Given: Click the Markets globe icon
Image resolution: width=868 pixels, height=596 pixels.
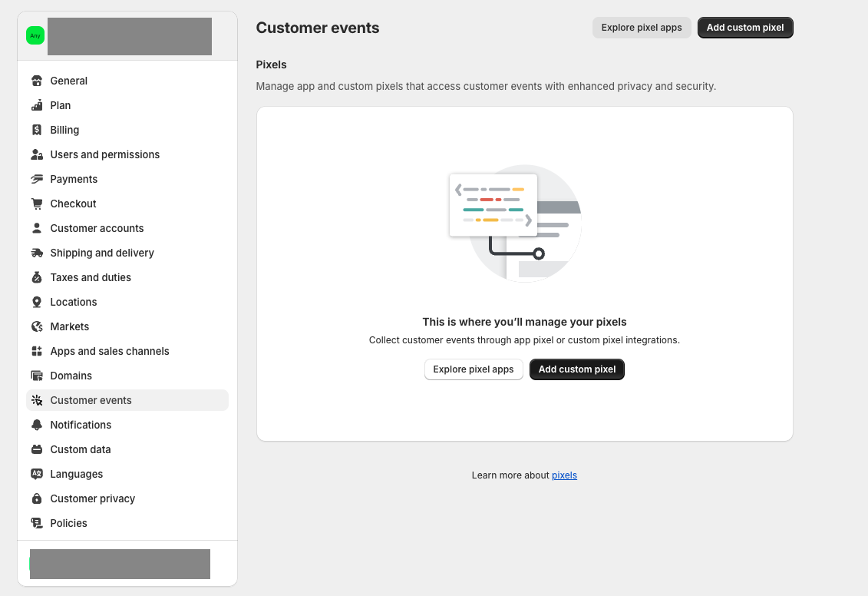Looking at the screenshot, I should pyautogui.click(x=37, y=327).
